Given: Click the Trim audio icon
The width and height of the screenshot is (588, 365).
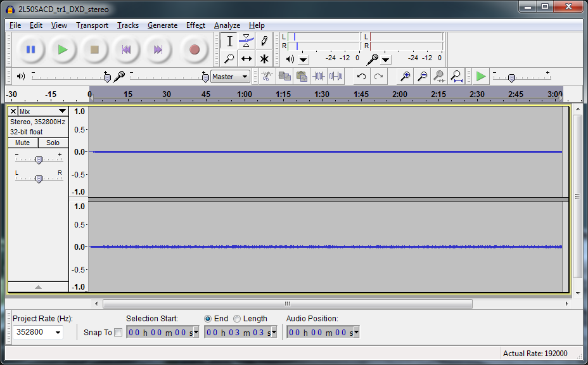Looking at the screenshot, I should 319,77.
